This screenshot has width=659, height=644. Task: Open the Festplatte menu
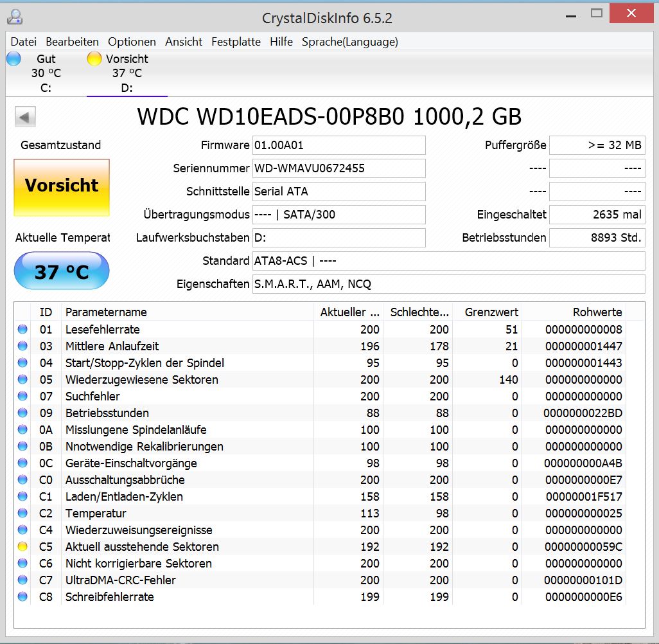click(x=236, y=42)
